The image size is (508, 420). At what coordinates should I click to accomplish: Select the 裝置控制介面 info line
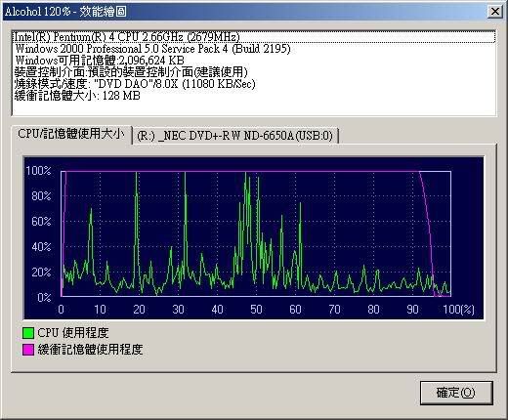point(254,72)
